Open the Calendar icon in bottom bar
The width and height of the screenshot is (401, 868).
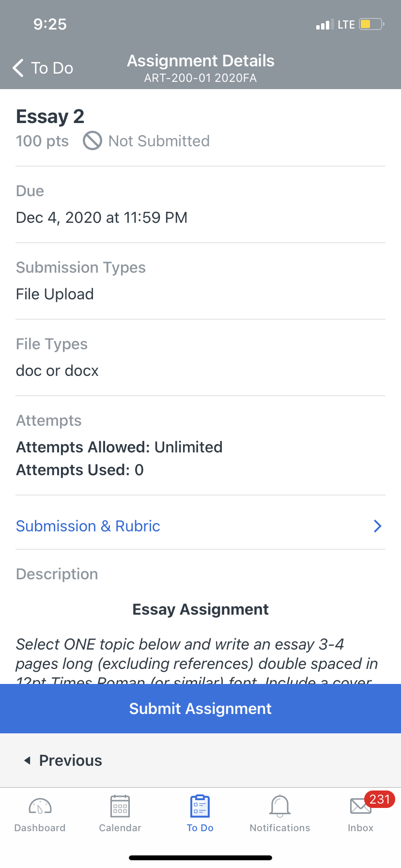(120, 806)
